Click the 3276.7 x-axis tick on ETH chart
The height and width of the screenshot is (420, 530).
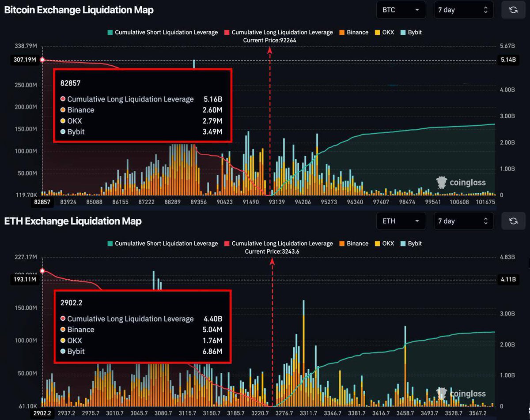[284, 414]
